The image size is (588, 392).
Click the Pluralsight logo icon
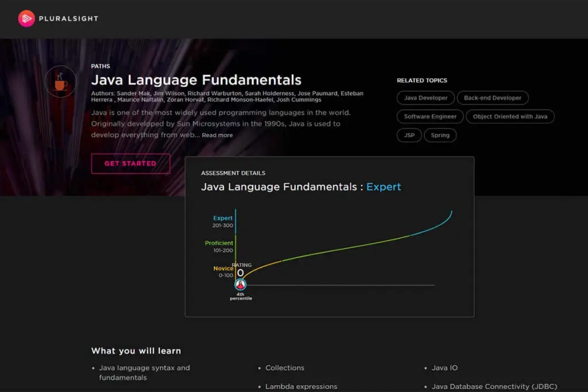(x=26, y=18)
